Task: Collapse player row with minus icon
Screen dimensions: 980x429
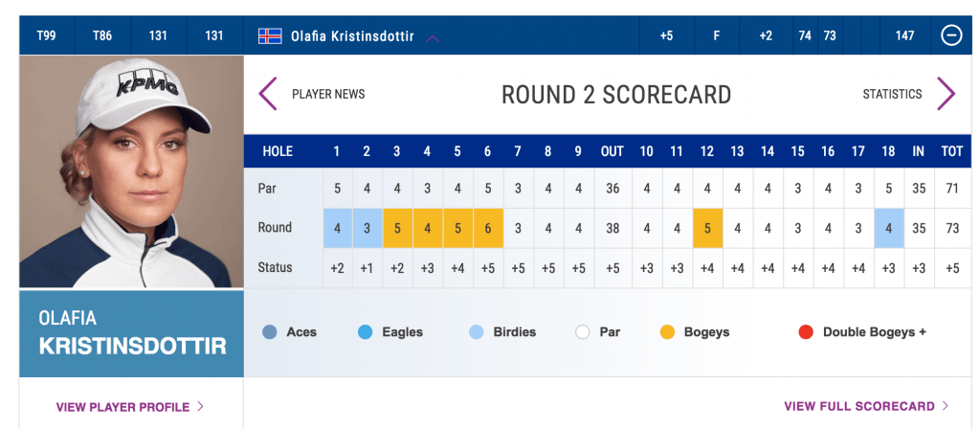Action: [951, 35]
